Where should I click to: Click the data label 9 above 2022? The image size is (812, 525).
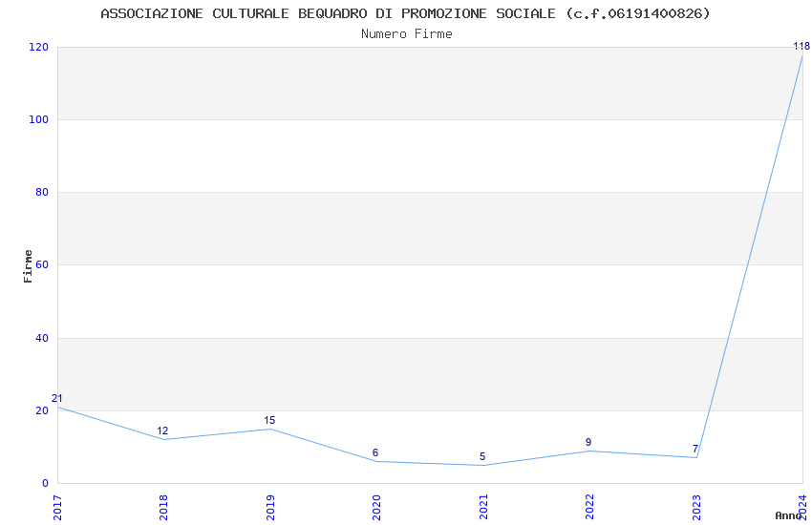(588, 442)
